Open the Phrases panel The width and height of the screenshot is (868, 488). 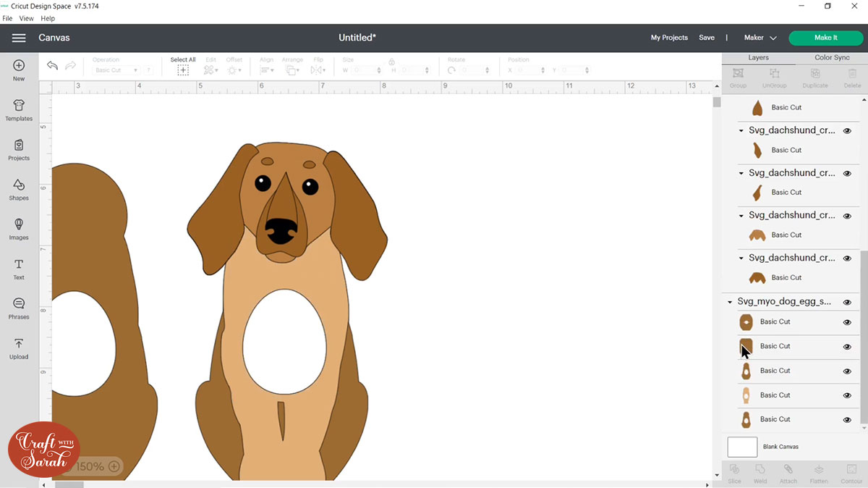(19, 308)
